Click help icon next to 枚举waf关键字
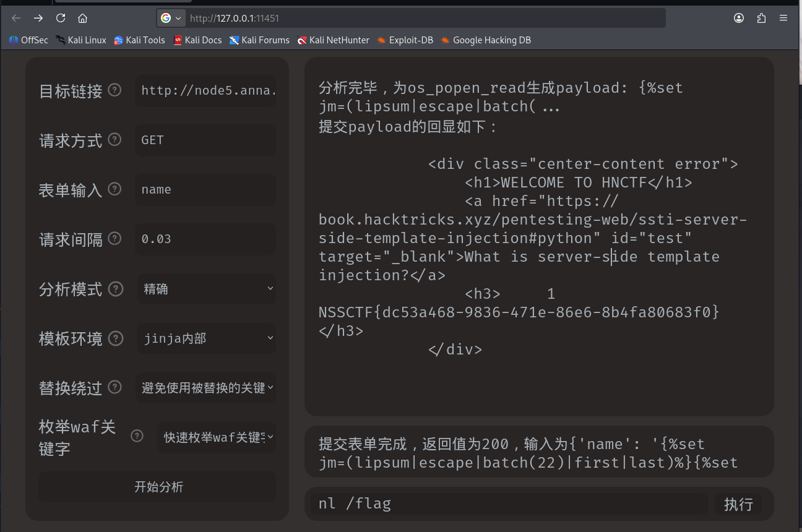This screenshot has height=532, width=802. pyautogui.click(x=137, y=436)
